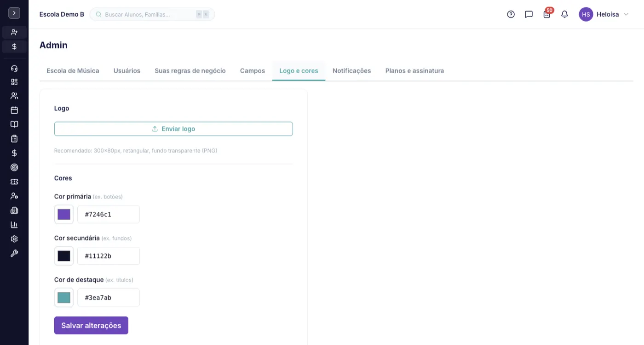Viewport: 644px width, 345px height.
Task: Open the Heloísa user menu chevron
Action: point(626,14)
